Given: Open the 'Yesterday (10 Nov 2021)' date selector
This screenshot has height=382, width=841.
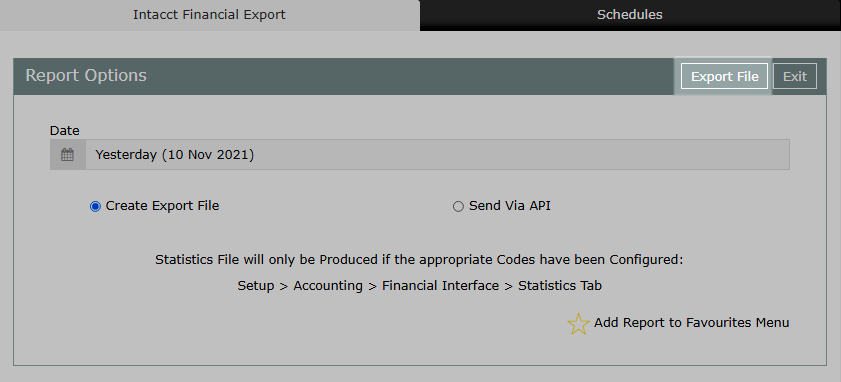Looking at the screenshot, I should [437, 155].
